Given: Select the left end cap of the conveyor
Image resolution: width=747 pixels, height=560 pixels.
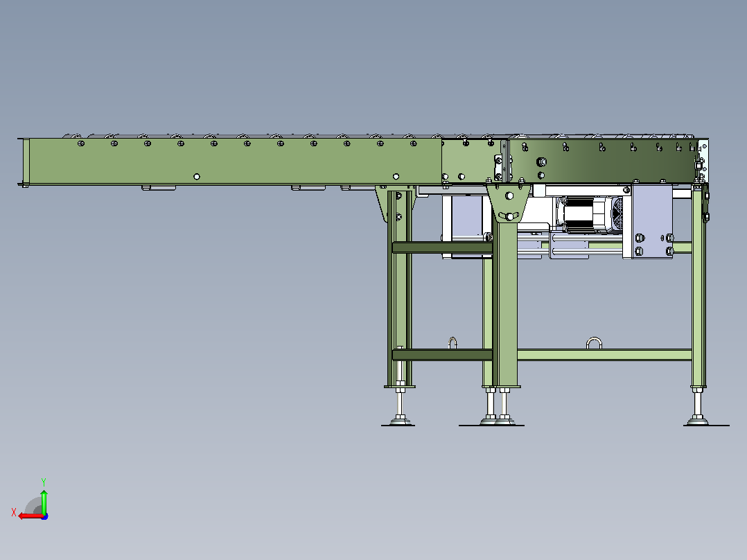Looking at the screenshot, I should pos(25,162).
